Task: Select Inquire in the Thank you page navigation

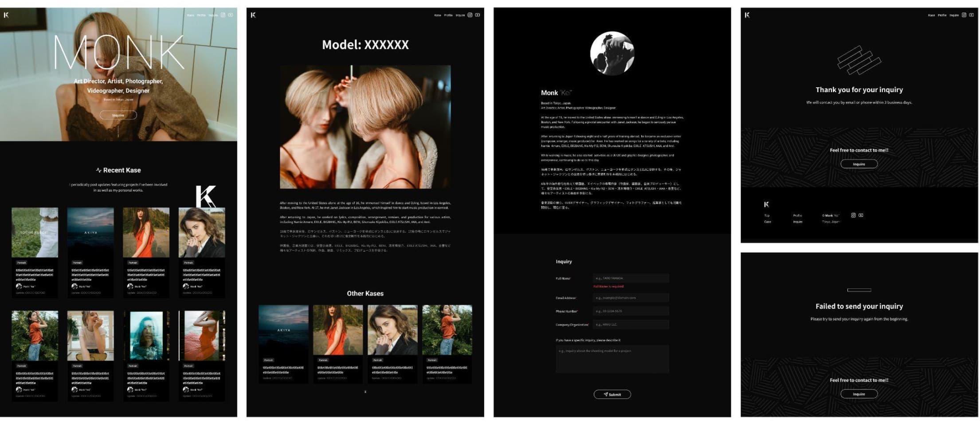Action: pos(954,15)
